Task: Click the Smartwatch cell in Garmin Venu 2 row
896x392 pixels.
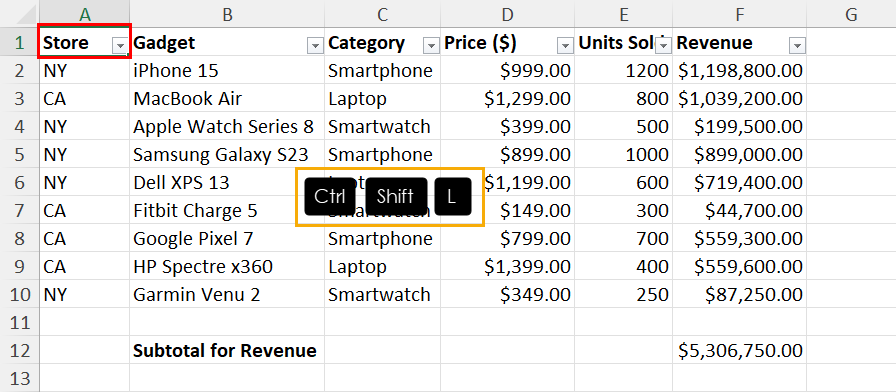Action: point(383,294)
